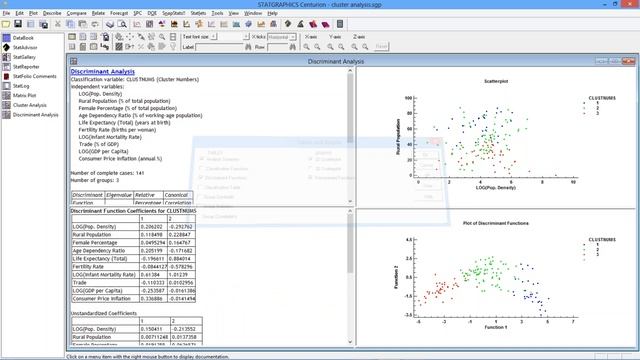Viewport: 640px width, 360px height.
Task: Open the Relate menu
Action: (x=98, y=13)
